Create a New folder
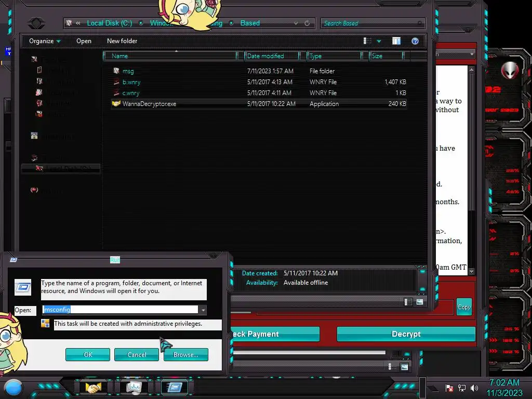Screen dimensions: 532x399 click(x=122, y=41)
